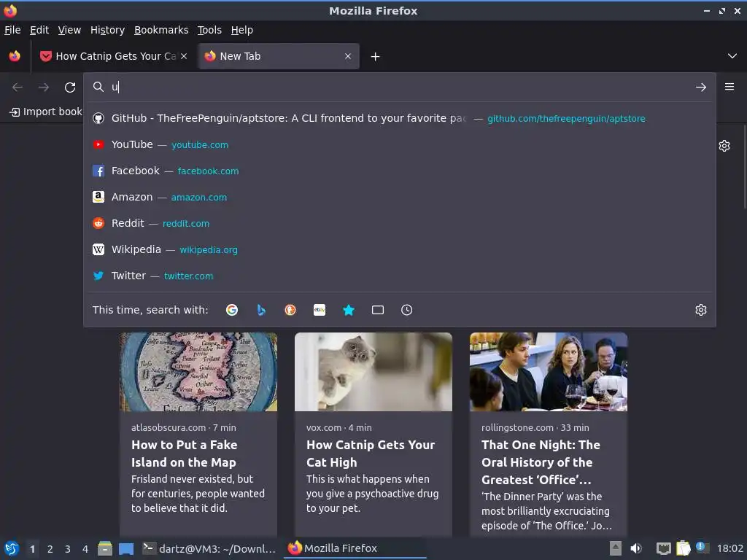Click the Facebook favicon in the suggestions
This screenshot has height=560, width=747.
[98, 171]
